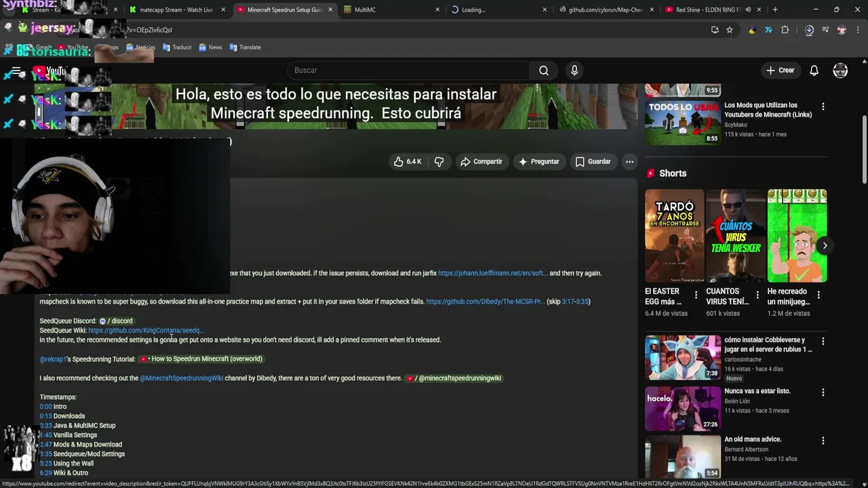Open the johann.loeffmann.net jarfix link
868x488 pixels.
(492, 273)
